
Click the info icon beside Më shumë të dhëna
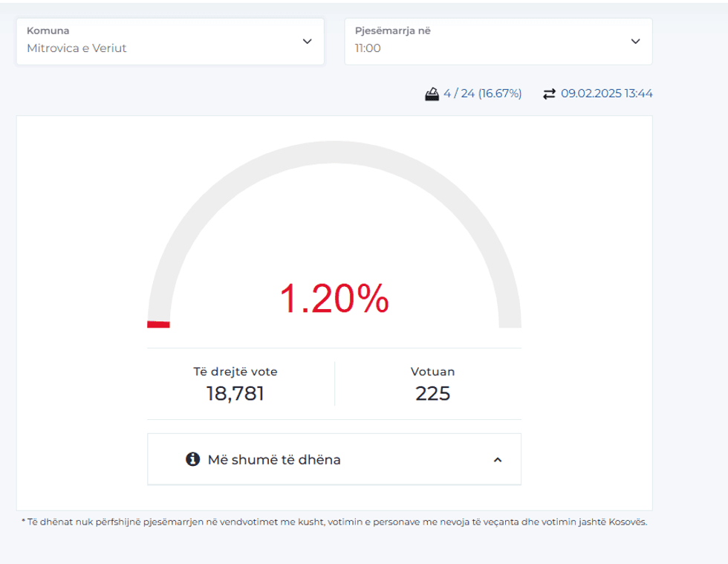[x=193, y=459]
